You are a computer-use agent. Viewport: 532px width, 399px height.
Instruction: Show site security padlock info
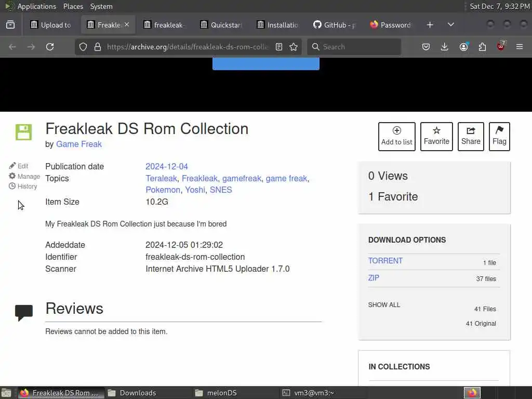click(x=98, y=47)
